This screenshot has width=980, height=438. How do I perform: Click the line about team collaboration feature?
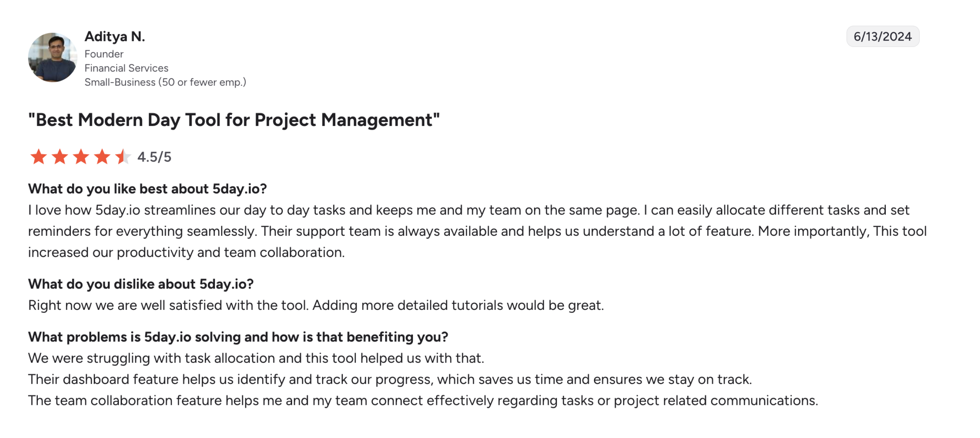click(x=423, y=400)
